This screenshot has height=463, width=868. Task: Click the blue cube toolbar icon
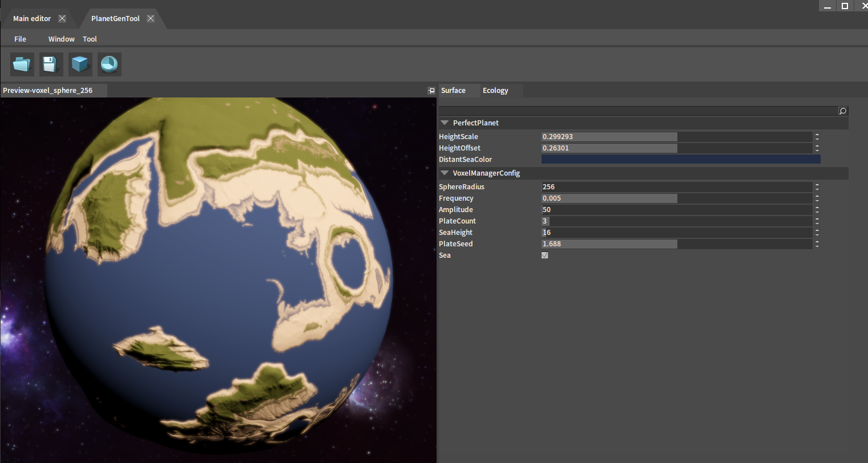pyautogui.click(x=80, y=64)
